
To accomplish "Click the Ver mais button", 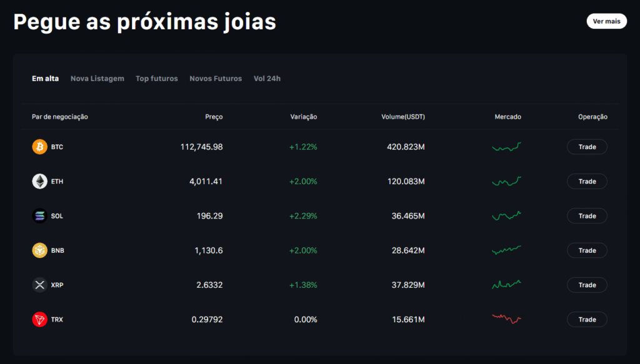I will pos(606,21).
